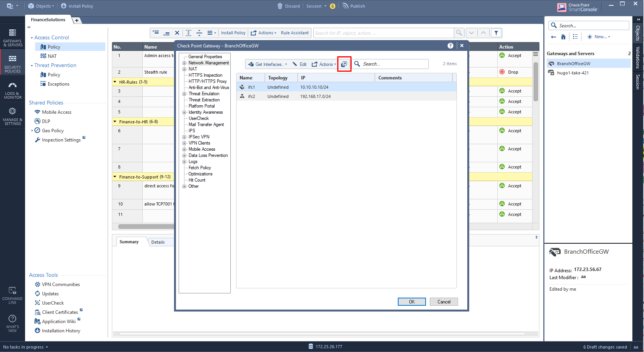The image size is (644, 352).
Task: Select HTTPS Inspection in dialog tree
Action: (205, 75)
